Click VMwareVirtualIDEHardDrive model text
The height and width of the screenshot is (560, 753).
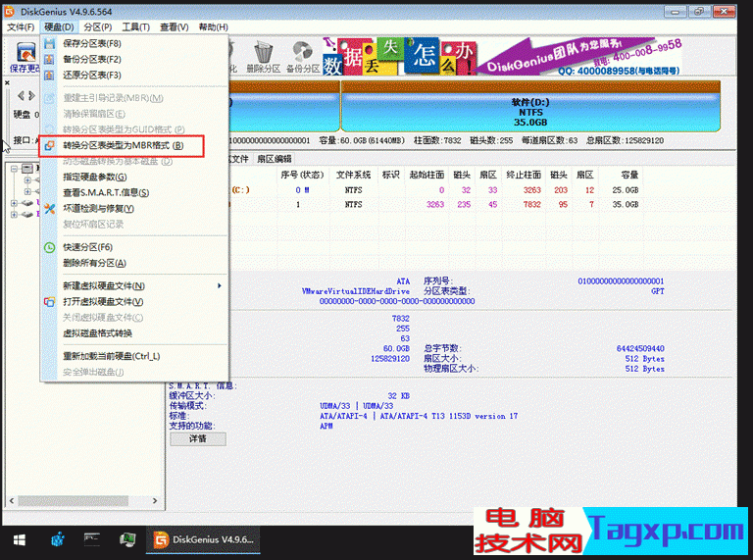(355, 291)
